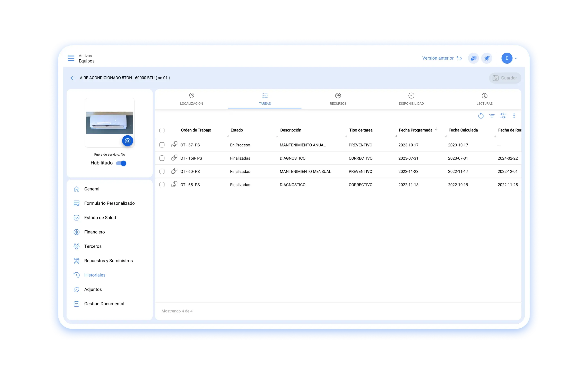Open Estado de Salud in sidebar

[x=100, y=218]
